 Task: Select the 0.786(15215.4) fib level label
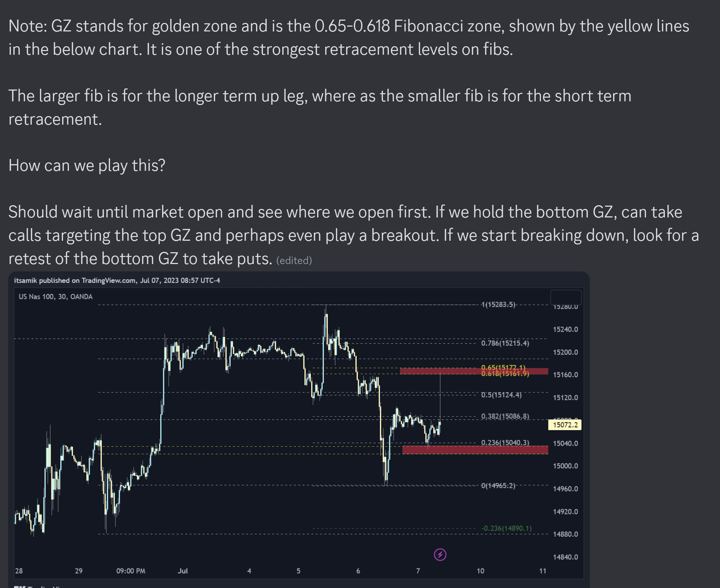coord(505,343)
